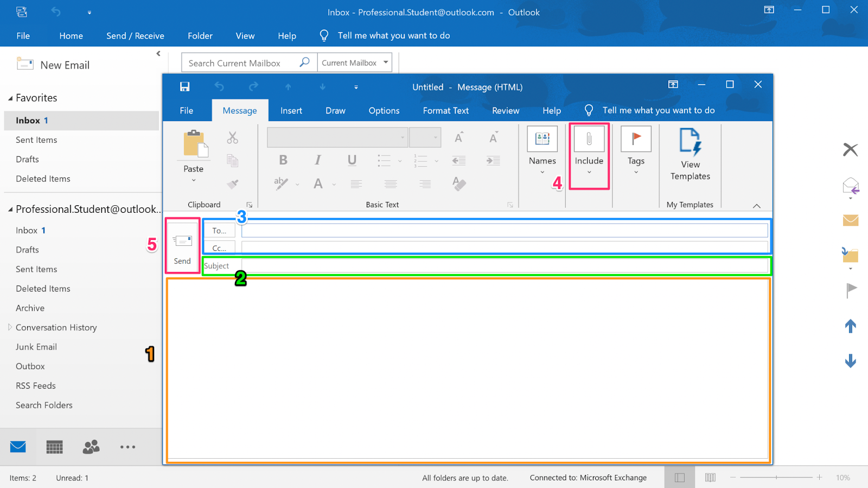Open the Clipboard dialog launcher
The height and width of the screenshot is (488, 868).
pos(250,205)
